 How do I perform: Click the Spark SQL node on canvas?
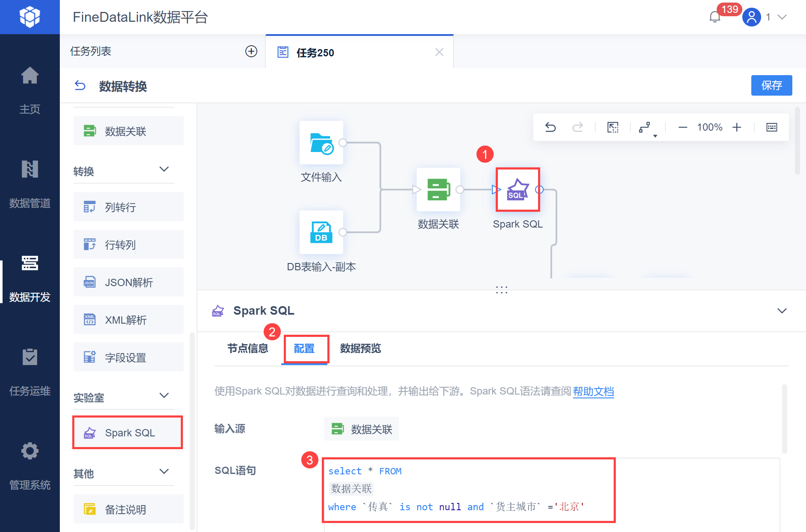point(518,190)
